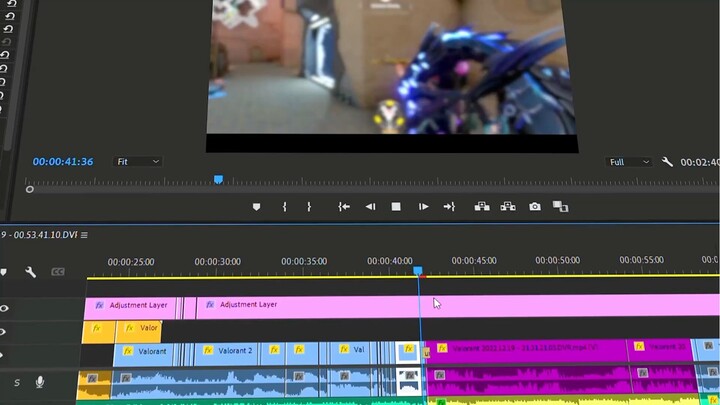Click the Mark In bracket icon

(x=285, y=207)
